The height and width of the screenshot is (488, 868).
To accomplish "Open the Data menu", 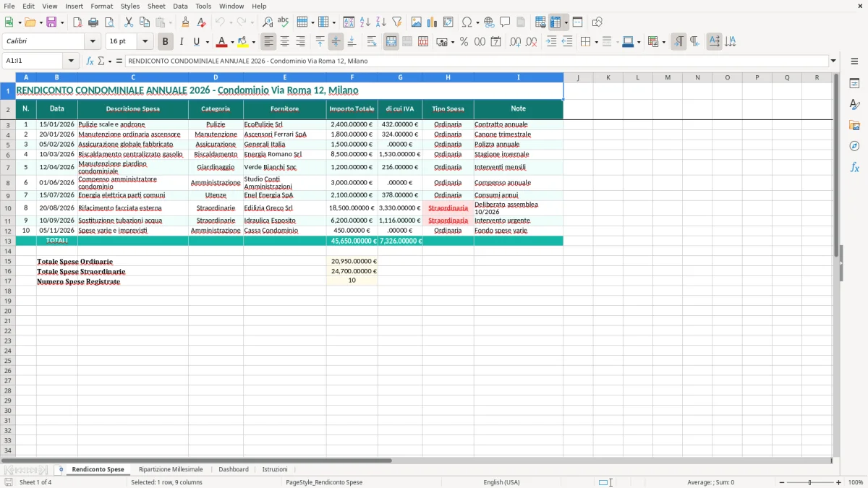I will [x=180, y=6].
